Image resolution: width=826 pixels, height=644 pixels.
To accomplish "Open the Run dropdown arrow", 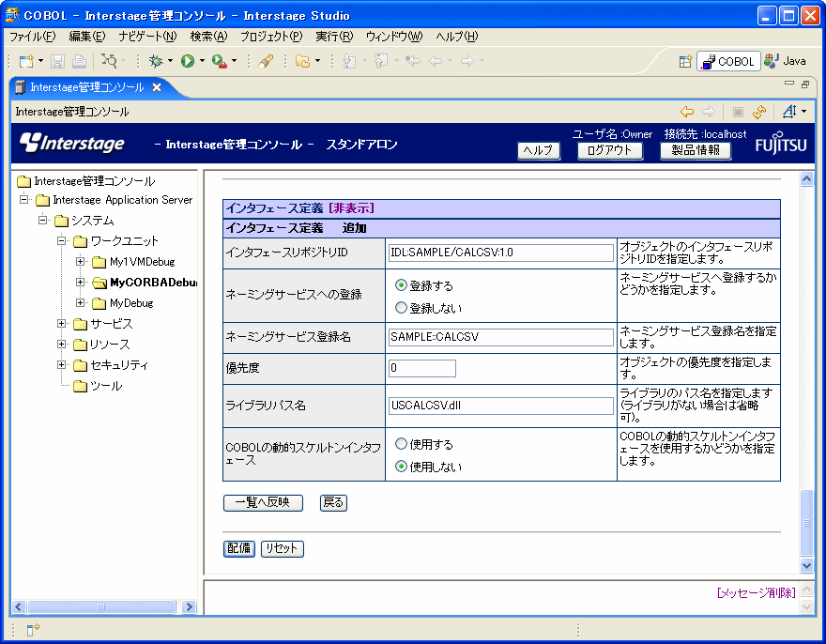I will [202, 61].
